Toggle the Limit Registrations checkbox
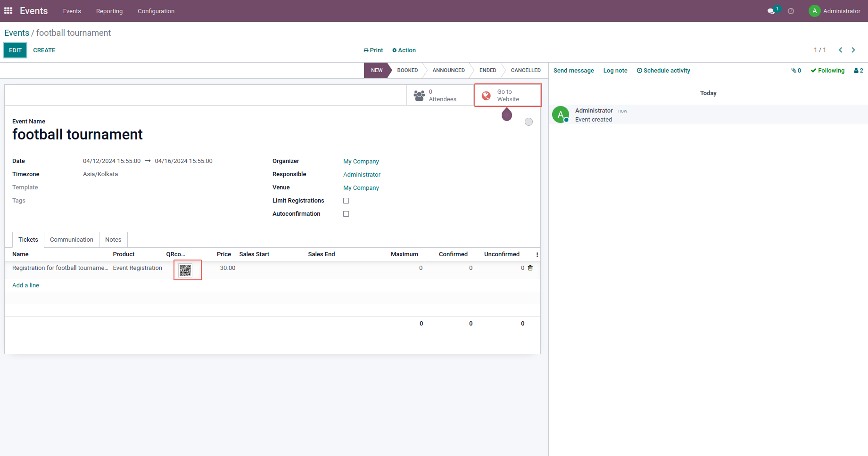868x456 pixels. tap(346, 201)
